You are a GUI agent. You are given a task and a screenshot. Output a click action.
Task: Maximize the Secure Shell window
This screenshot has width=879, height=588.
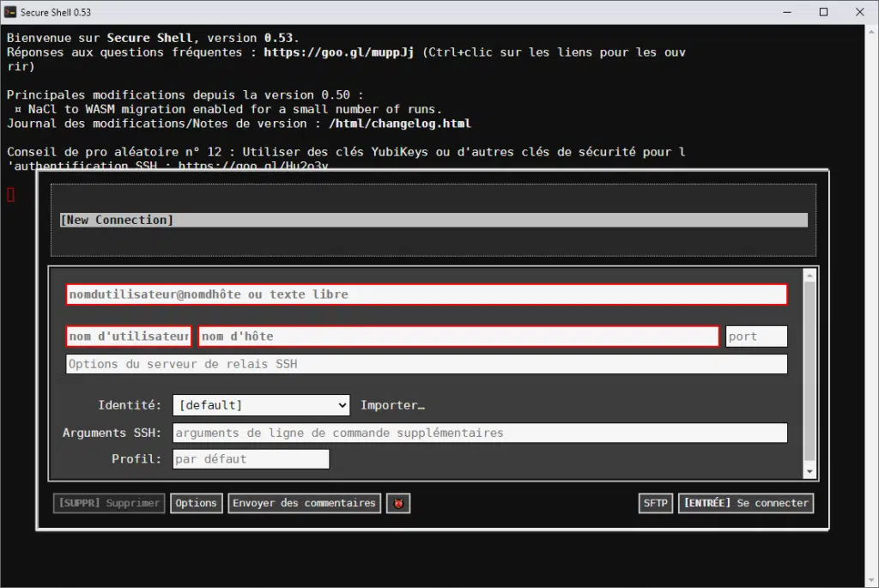(x=823, y=12)
